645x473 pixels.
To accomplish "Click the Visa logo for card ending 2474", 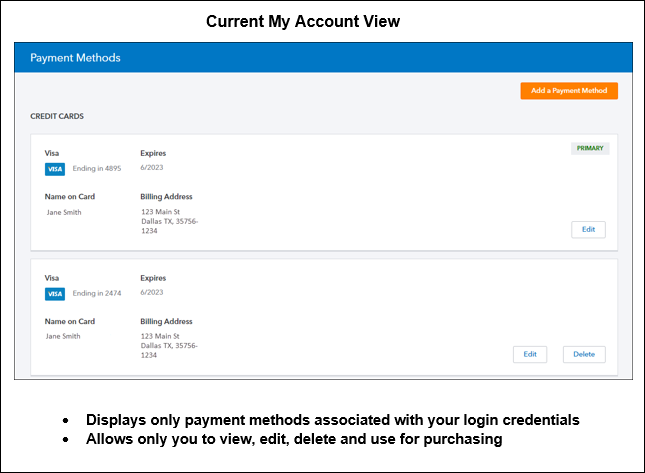I will coord(55,293).
